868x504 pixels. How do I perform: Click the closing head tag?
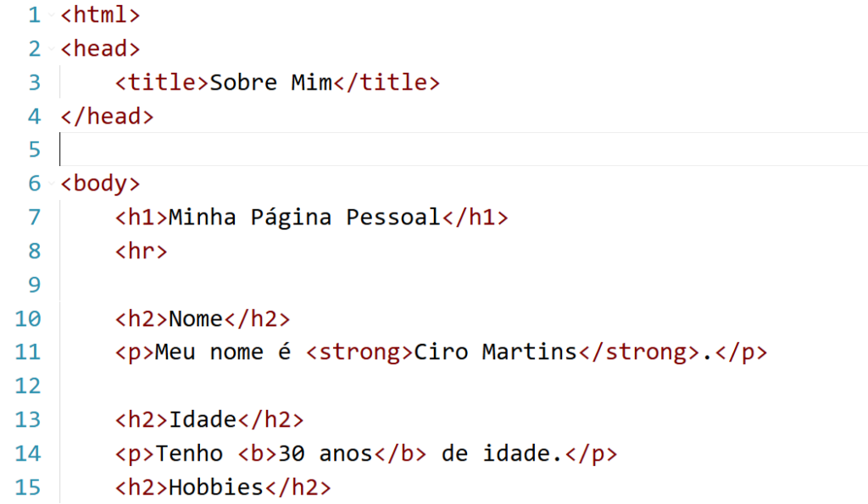point(107,117)
